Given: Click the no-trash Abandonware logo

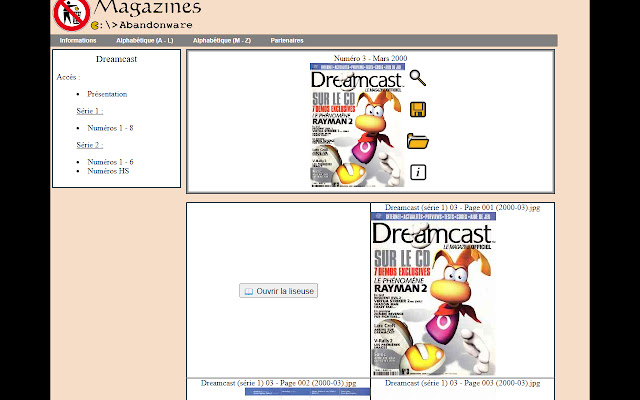Looking at the screenshot, I should point(72,15).
